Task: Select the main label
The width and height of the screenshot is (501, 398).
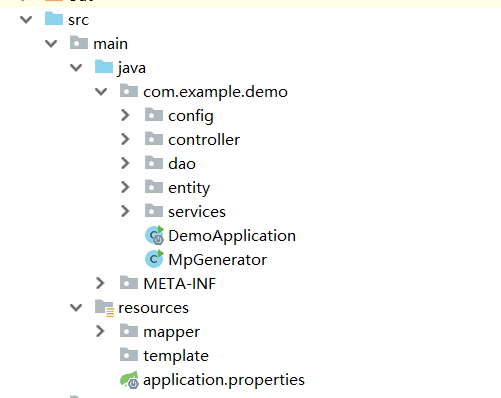Action: 110,44
